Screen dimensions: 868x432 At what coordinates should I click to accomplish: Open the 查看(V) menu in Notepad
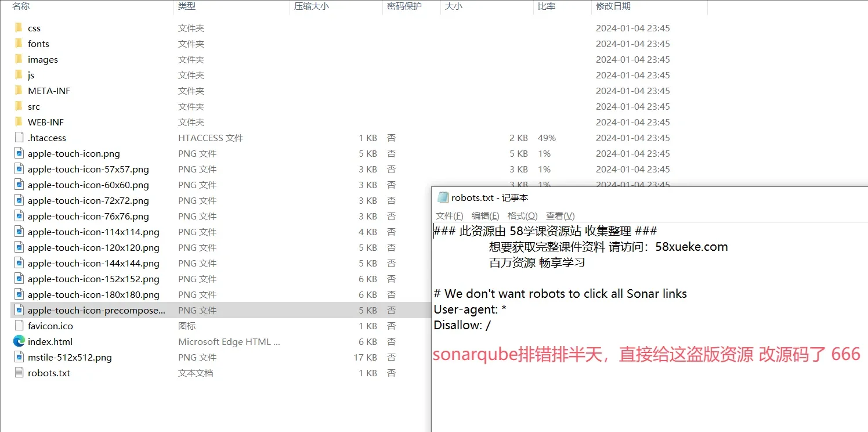point(558,215)
